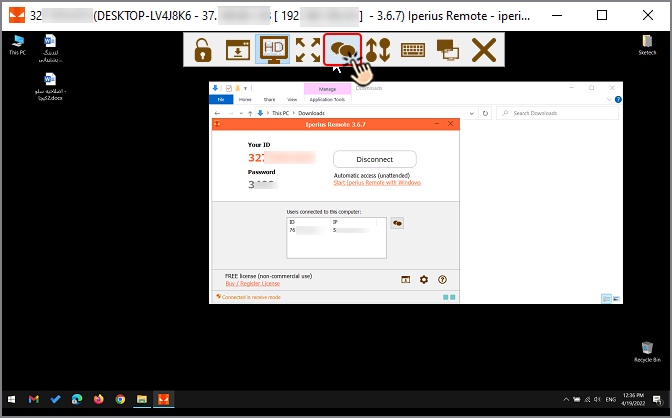Launch Firefox from remote taskbar

pos(99,399)
